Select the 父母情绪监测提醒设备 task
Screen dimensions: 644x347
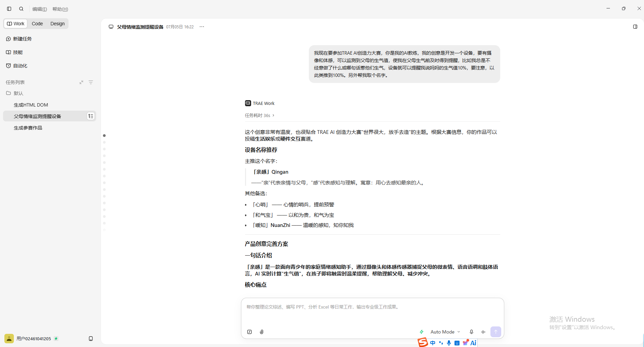click(x=50, y=116)
